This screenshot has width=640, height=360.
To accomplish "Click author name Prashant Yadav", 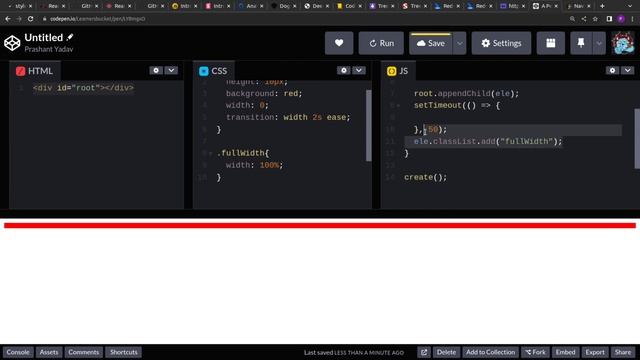I will coord(49,49).
